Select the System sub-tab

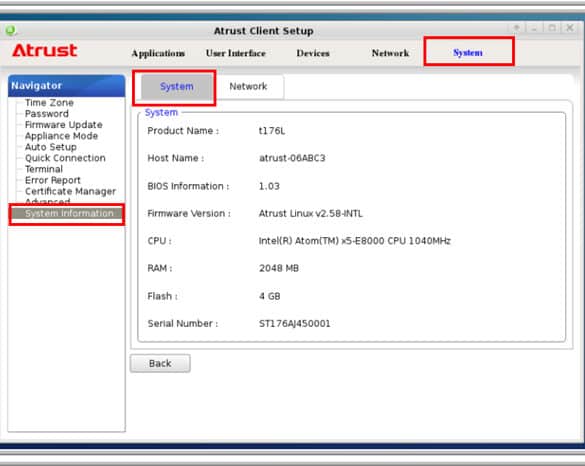[176, 87]
